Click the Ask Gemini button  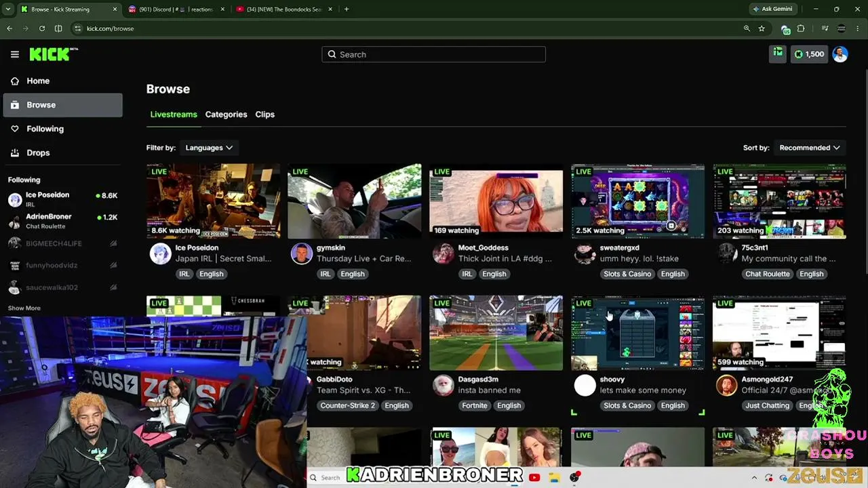coord(772,9)
